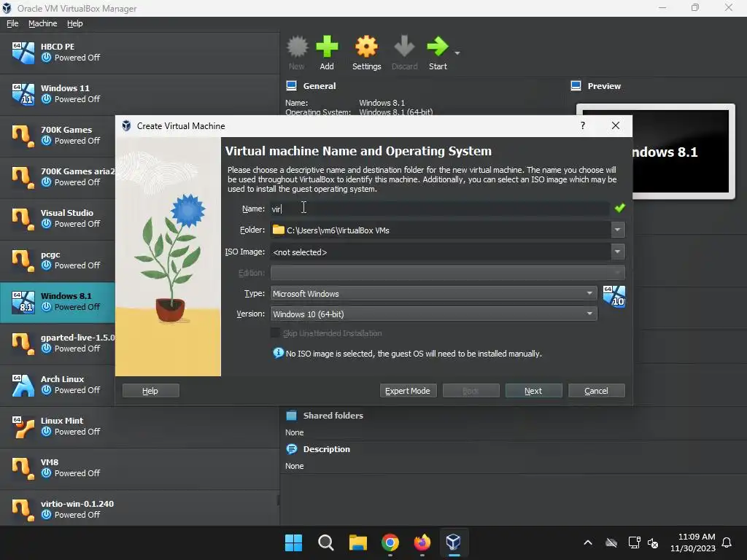Click the 700K Games aria2 machine icon

23,177
